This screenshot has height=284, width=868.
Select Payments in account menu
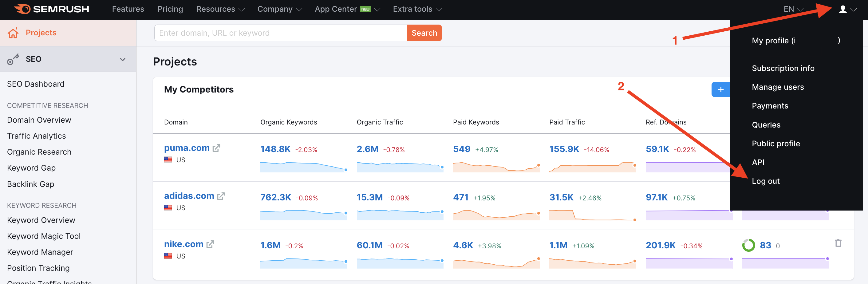tap(770, 106)
